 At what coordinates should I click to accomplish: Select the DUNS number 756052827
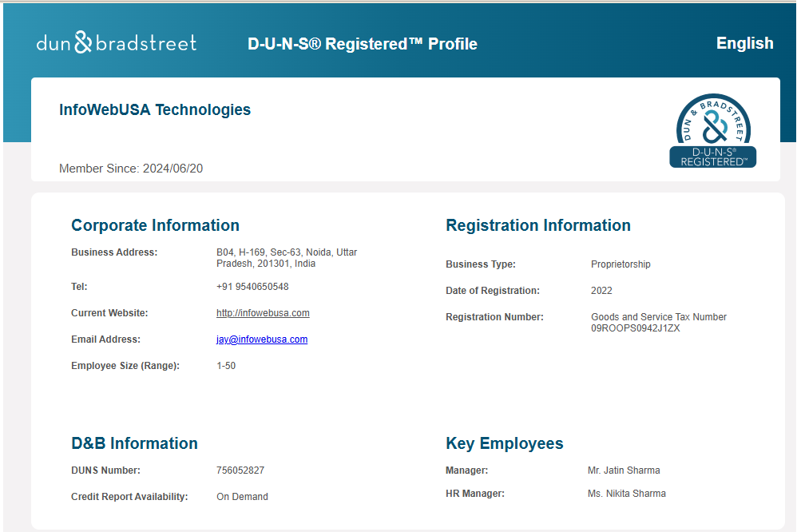(240, 470)
